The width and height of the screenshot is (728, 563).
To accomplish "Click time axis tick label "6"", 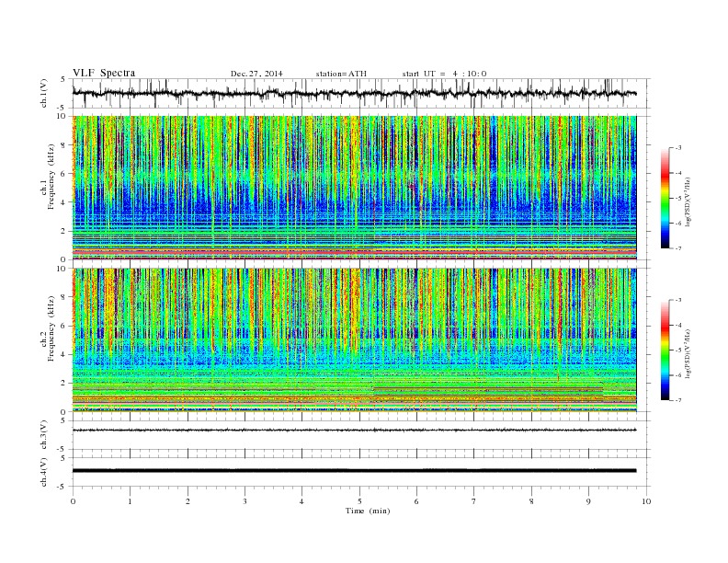I will pyautogui.click(x=417, y=501).
